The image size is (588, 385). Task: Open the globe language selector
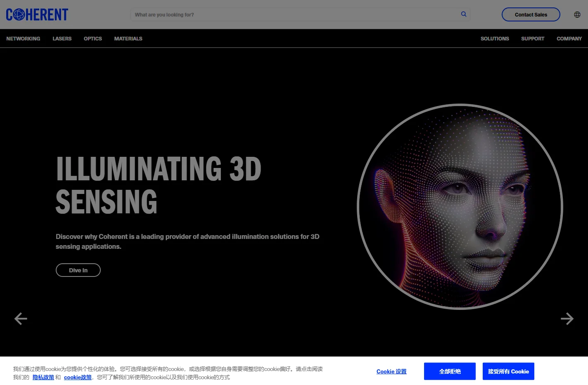coord(577,15)
